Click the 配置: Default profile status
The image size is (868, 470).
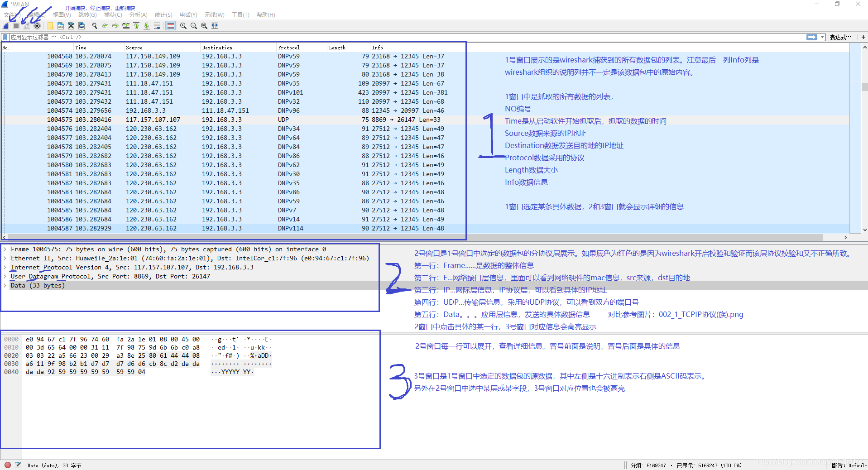pos(849,465)
